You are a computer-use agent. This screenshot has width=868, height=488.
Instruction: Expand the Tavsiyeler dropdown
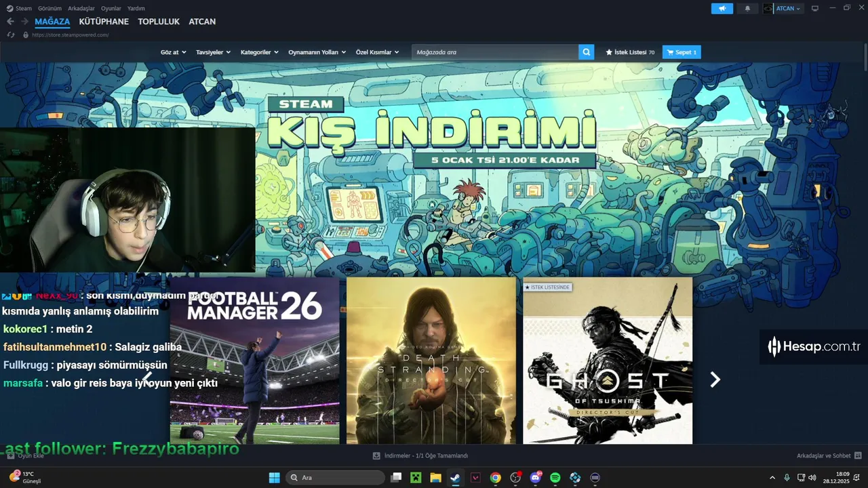coord(213,52)
